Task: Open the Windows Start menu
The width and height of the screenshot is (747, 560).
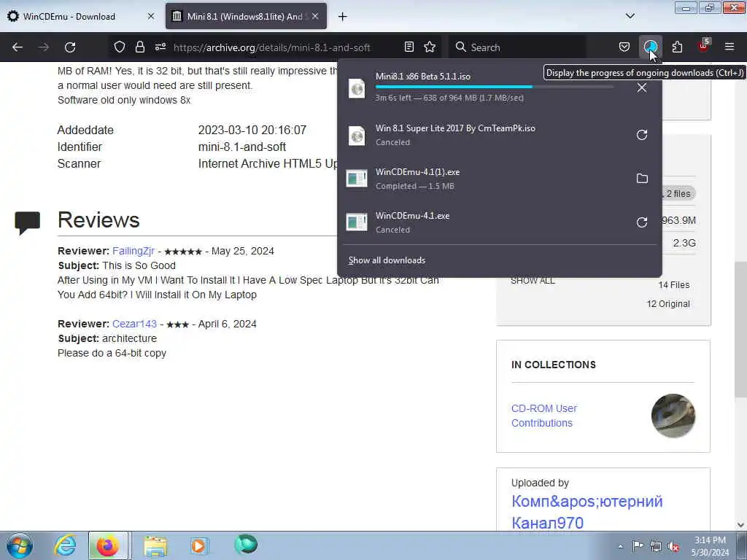Action: pos(20,545)
